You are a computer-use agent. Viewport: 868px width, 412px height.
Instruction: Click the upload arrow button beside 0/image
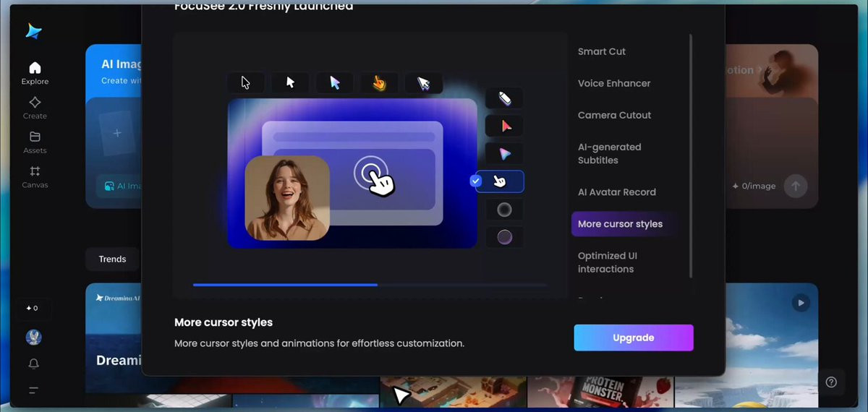[x=796, y=186]
